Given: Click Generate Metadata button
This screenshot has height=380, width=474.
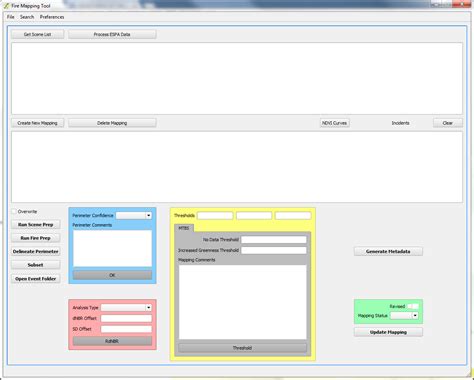Looking at the screenshot, I should (388, 251).
